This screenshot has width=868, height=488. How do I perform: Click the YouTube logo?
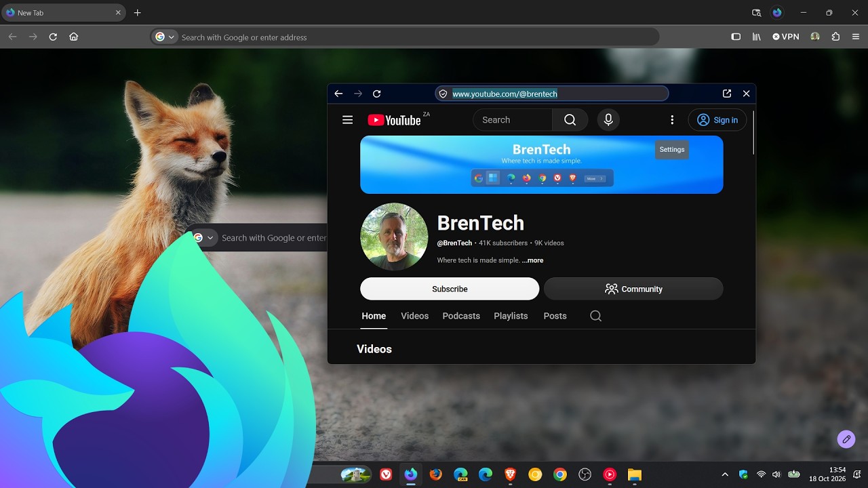click(395, 120)
